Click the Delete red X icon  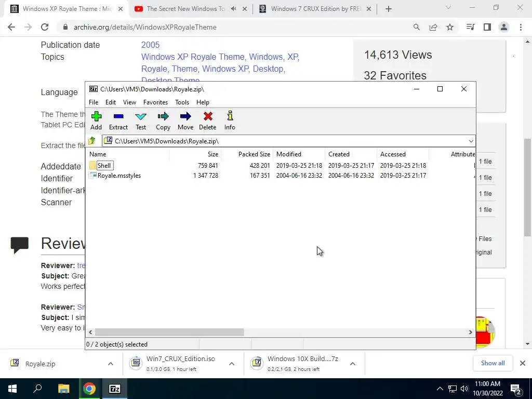click(x=208, y=116)
